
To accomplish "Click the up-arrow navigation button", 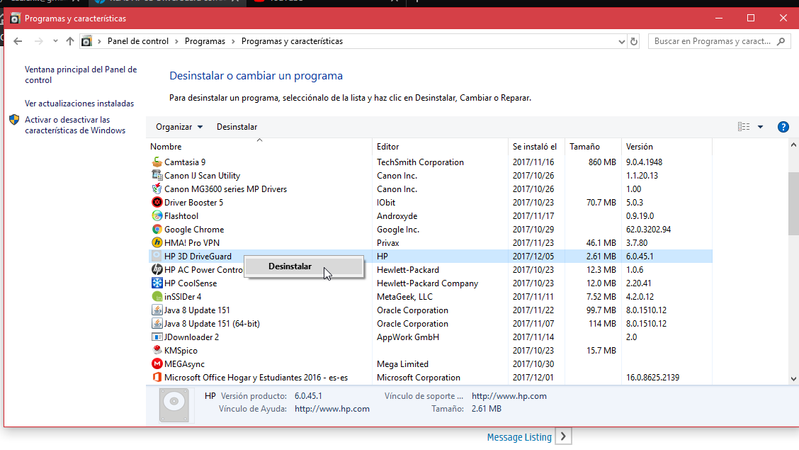I will click(x=69, y=42).
